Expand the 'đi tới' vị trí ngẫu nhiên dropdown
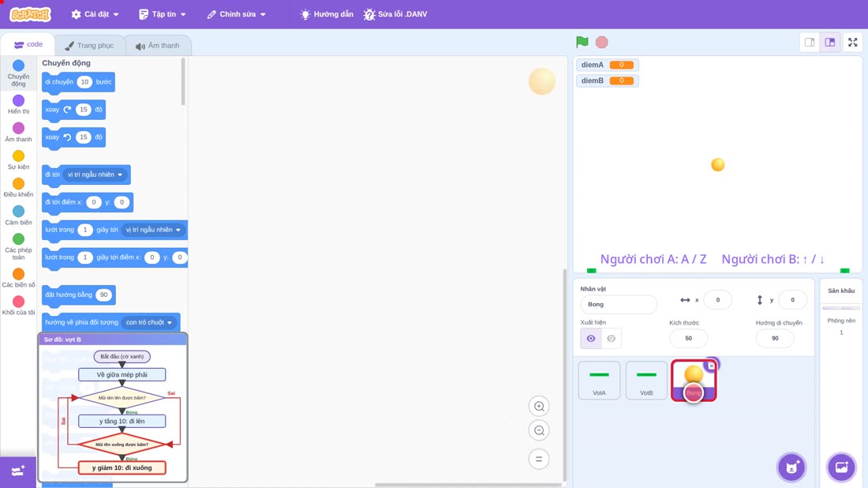The width and height of the screenshot is (868, 488). tap(95, 175)
